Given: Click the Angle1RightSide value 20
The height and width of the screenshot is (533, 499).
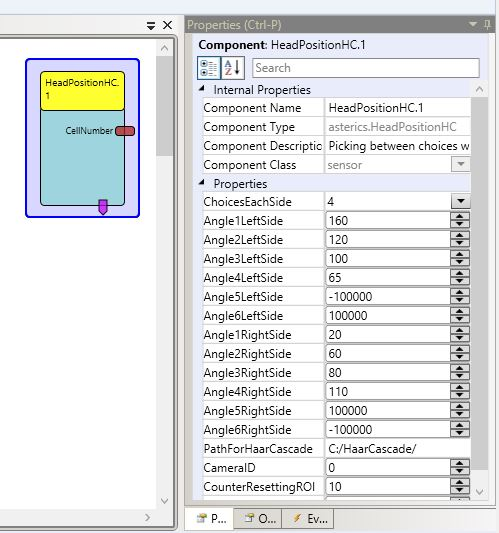Looking at the screenshot, I should click(388, 335).
